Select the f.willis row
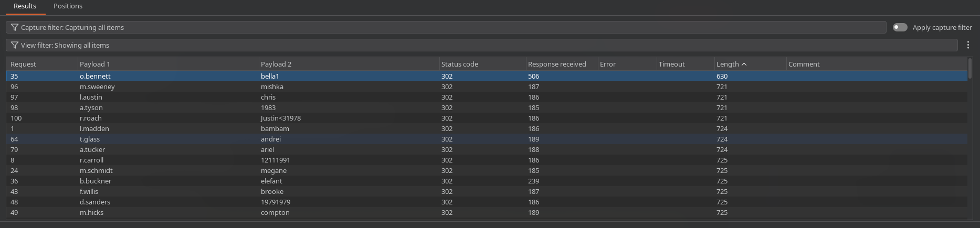The image size is (980, 228). (487, 191)
